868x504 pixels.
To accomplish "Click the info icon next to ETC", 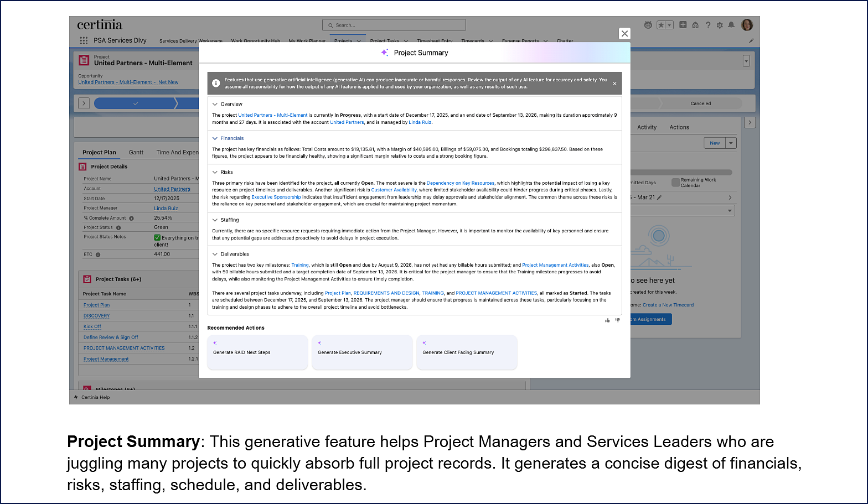I will click(x=98, y=254).
